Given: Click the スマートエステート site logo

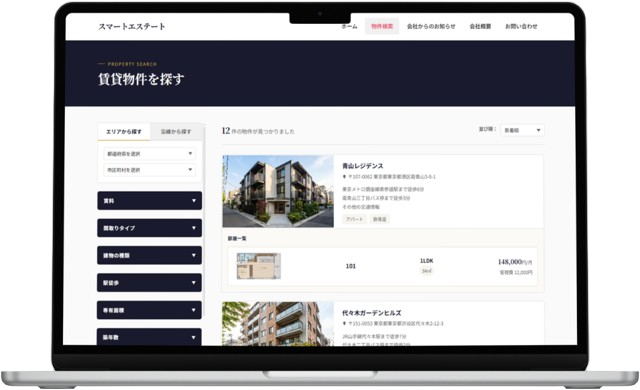Looking at the screenshot, I should [132, 27].
